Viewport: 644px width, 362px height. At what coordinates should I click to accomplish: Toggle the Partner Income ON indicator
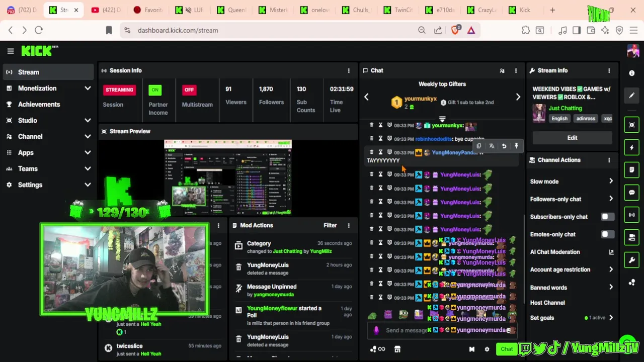(x=154, y=90)
